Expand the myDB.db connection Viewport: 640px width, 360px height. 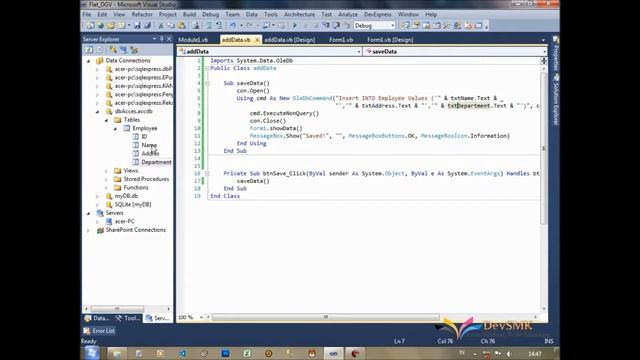click(98, 196)
